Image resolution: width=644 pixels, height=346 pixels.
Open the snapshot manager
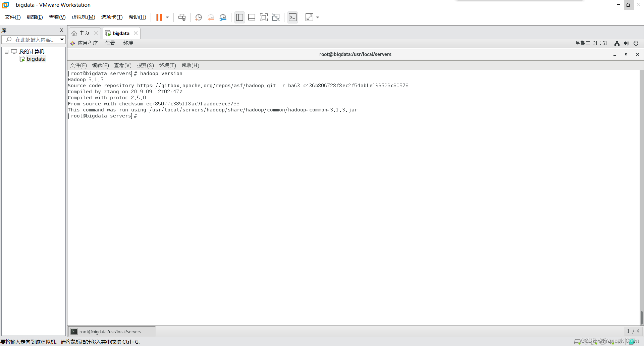223,17
